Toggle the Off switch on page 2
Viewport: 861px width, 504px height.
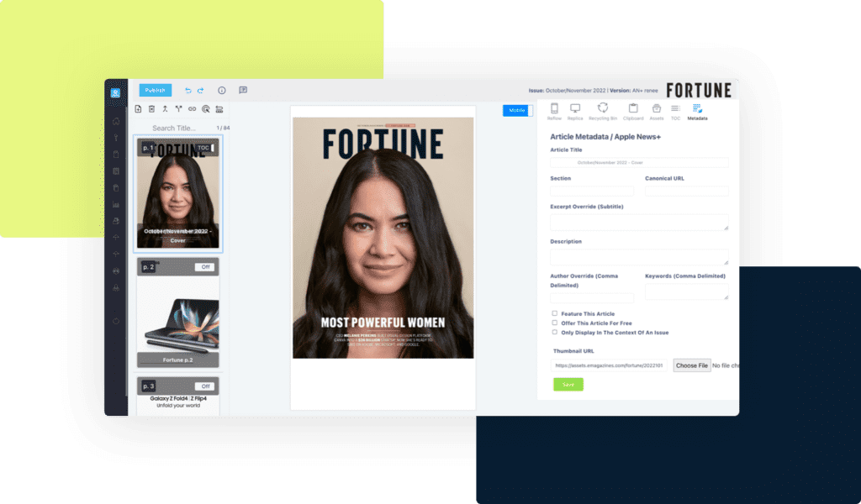(205, 267)
